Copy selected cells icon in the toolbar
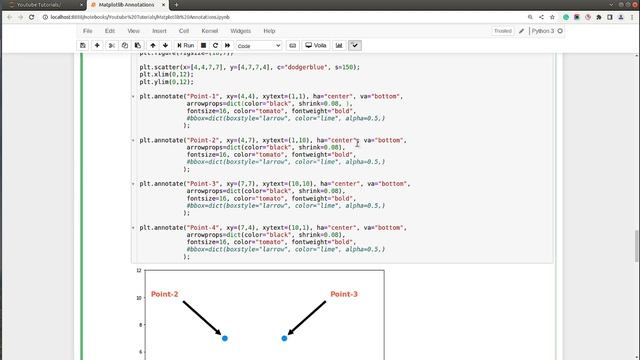 click(125, 45)
